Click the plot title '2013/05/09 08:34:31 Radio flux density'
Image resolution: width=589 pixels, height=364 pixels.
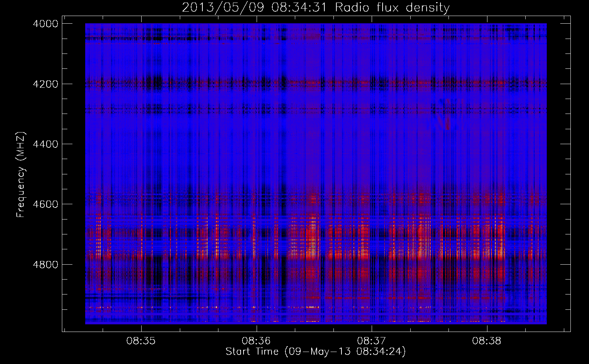pos(316,7)
